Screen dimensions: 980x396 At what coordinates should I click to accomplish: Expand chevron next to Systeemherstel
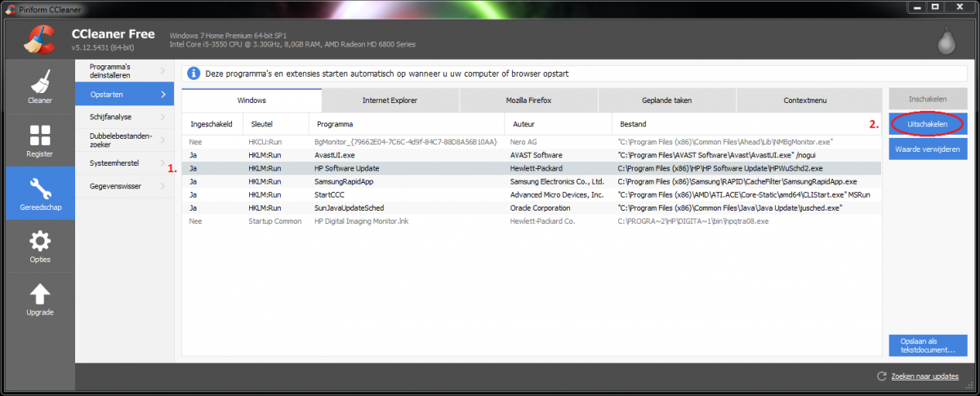click(163, 163)
